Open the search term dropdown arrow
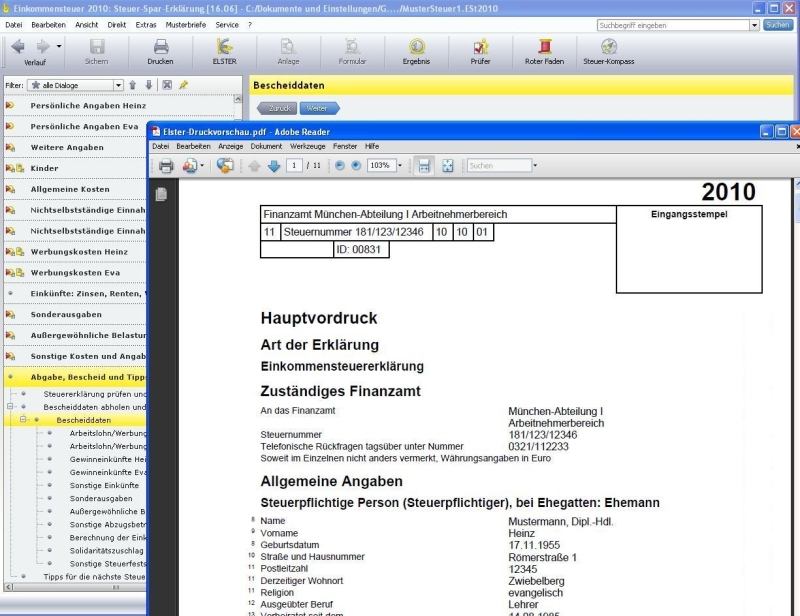 754,25
